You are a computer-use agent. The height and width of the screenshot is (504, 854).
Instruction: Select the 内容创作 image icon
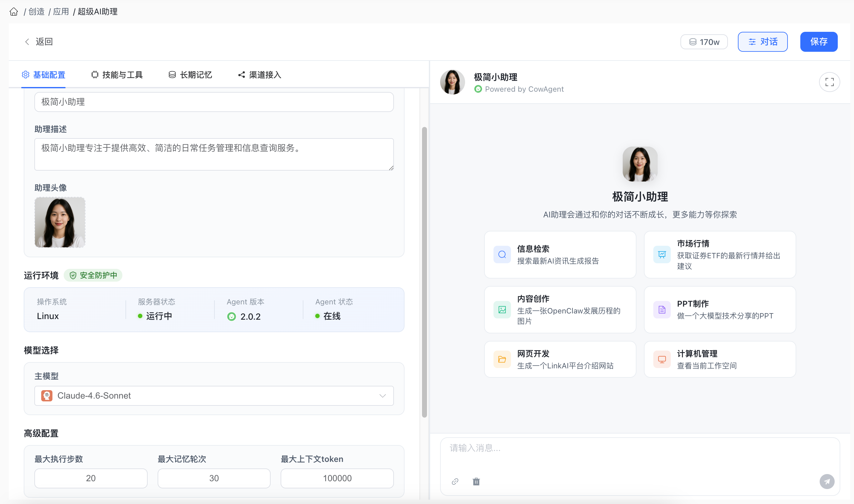coord(502,309)
